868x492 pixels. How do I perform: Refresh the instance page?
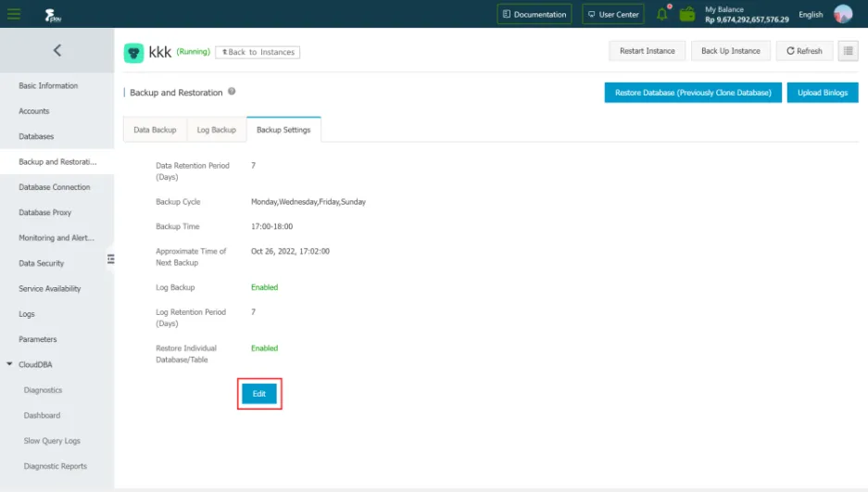pyautogui.click(x=804, y=51)
